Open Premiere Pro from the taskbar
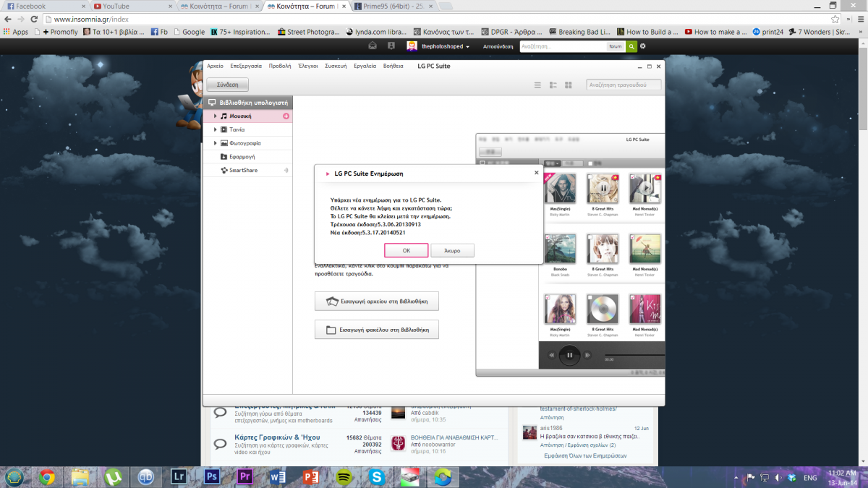The image size is (868, 488). click(244, 476)
